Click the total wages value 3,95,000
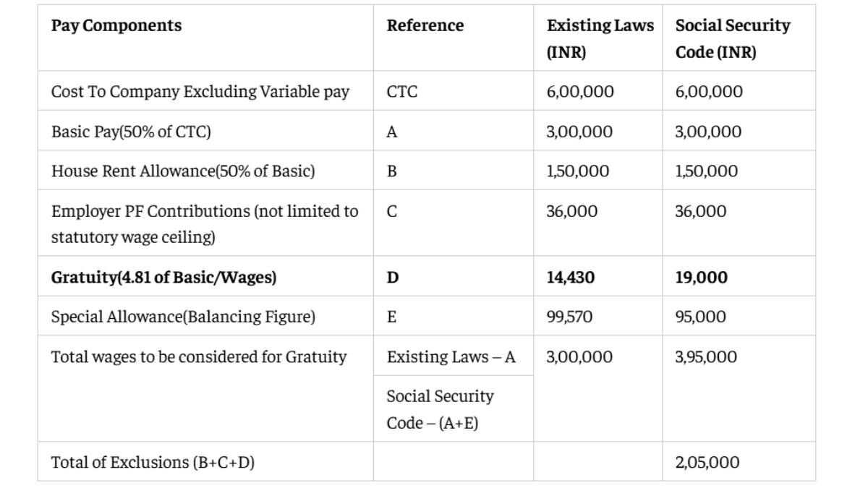 tap(705, 356)
